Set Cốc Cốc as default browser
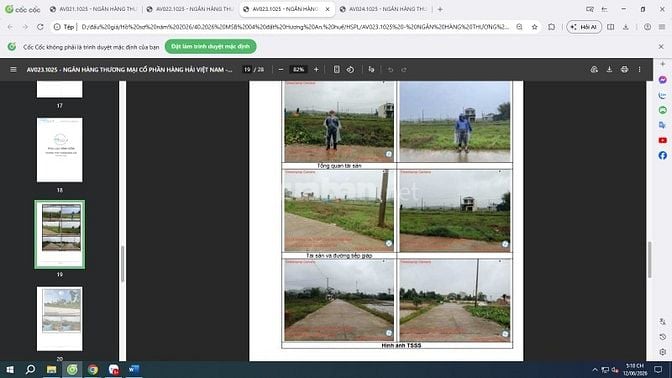This screenshot has width=672, height=378. click(210, 46)
